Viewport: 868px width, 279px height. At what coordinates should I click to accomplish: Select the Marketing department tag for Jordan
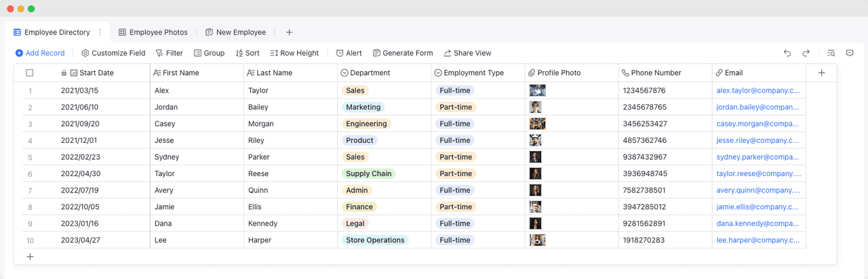coord(363,107)
